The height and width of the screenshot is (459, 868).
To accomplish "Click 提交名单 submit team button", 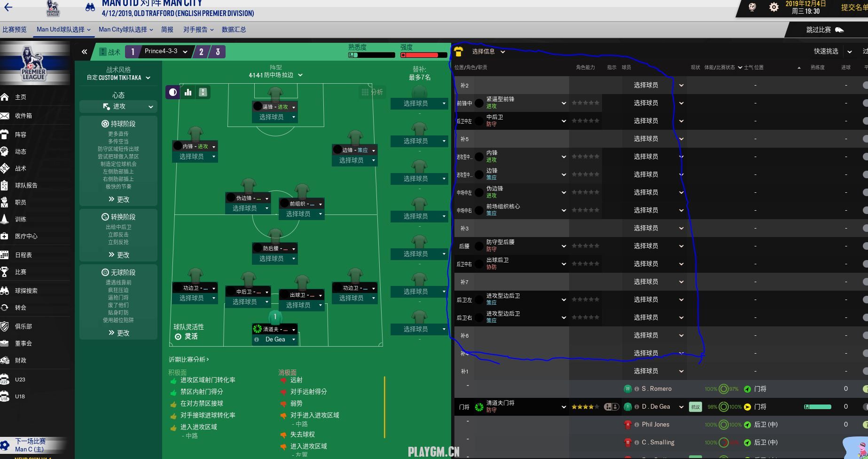I will click(x=853, y=8).
